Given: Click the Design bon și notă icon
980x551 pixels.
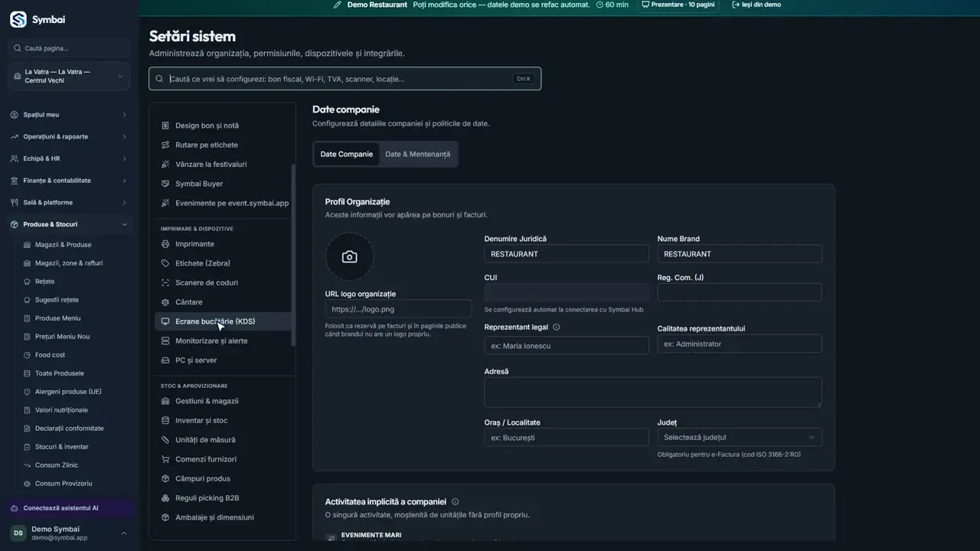Looking at the screenshot, I should [165, 126].
